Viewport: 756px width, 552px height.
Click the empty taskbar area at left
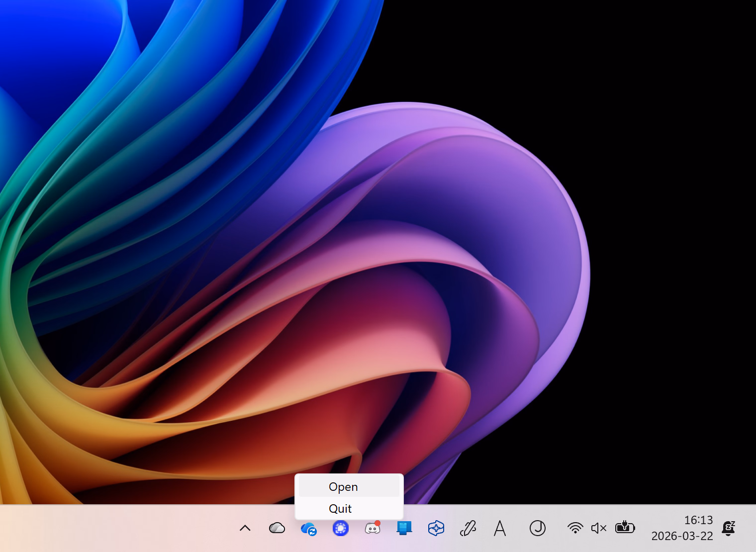pyautogui.click(x=99, y=528)
